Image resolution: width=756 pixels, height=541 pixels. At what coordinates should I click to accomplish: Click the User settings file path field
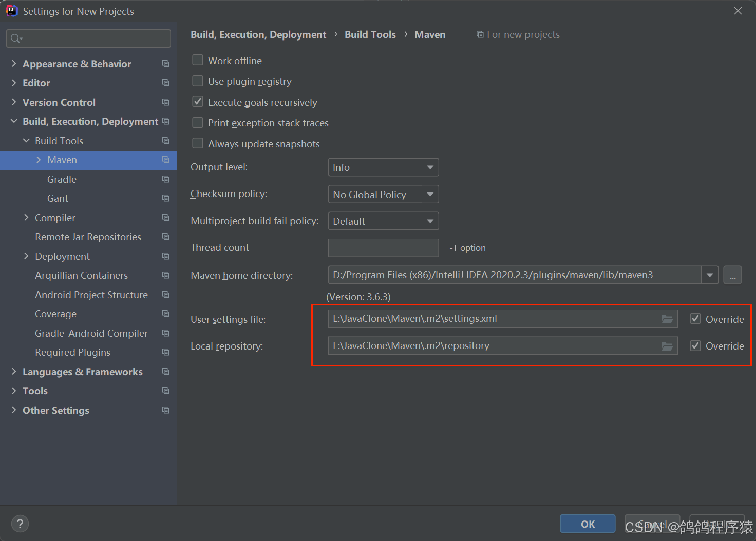(503, 319)
